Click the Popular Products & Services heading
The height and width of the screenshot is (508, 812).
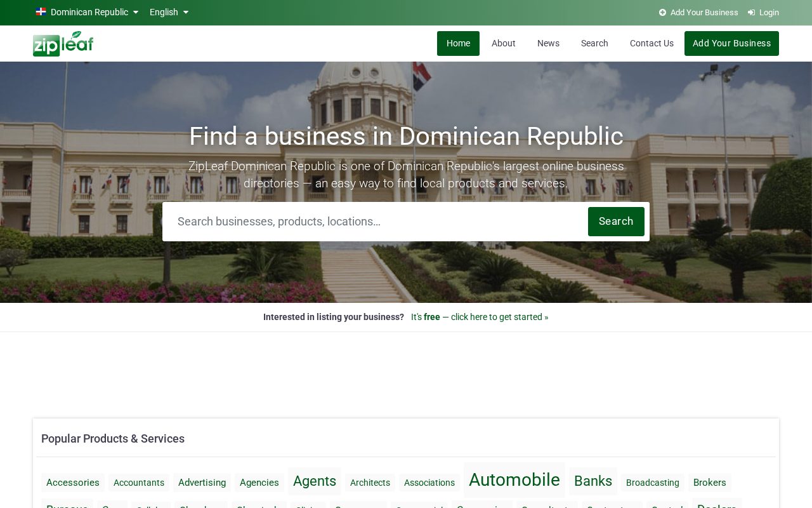(113, 439)
